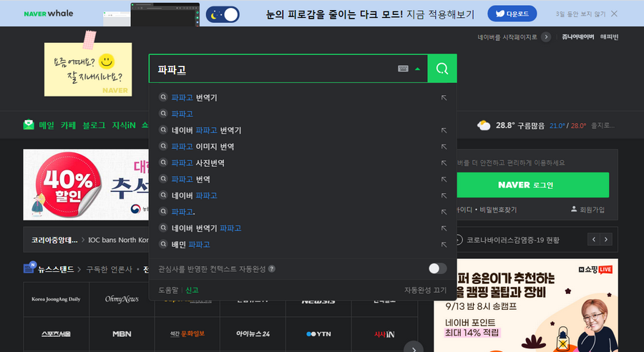
Task: Click the arrow beside 네이버를 시작페이지로
Action: tap(546, 37)
